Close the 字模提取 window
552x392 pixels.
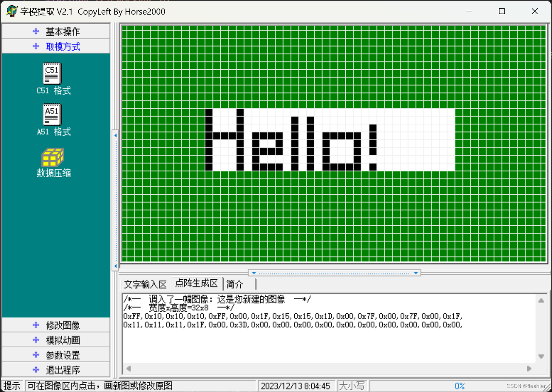pos(535,11)
